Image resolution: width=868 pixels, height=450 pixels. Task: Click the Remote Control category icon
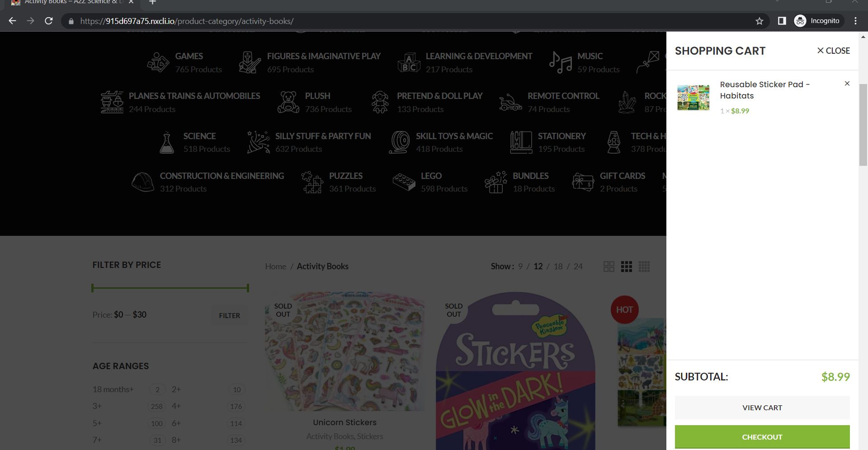click(511, 102)
